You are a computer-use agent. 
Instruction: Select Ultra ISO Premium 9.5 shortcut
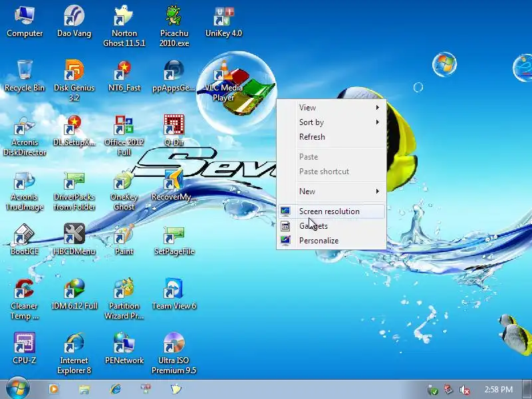tap(174, 354)
